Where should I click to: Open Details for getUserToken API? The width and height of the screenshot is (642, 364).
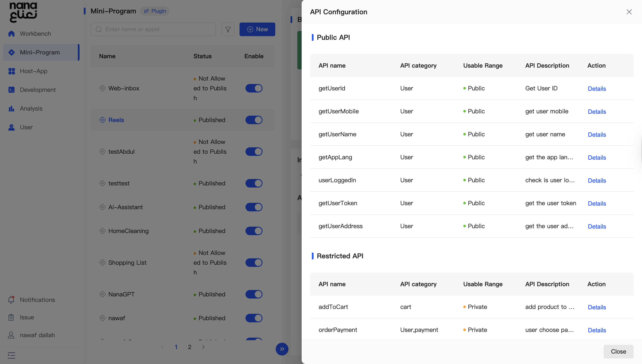pyautogui.click(x=597, y=203)
